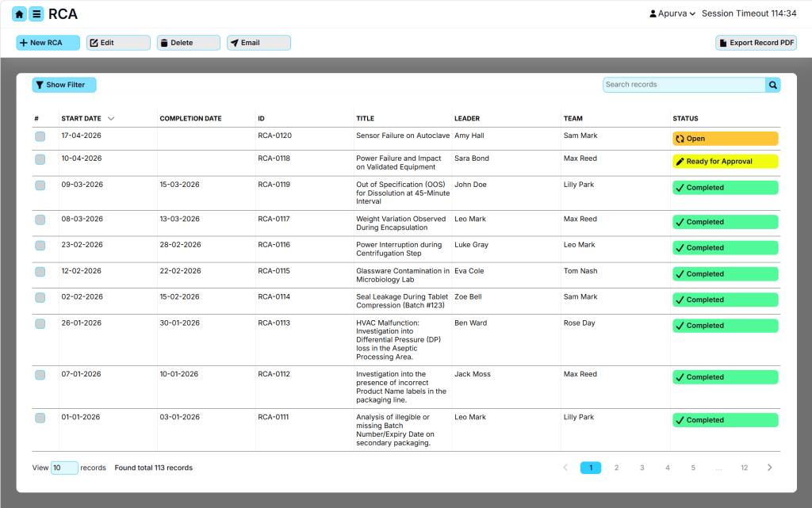This screenshot has width=812, height=508.
Task: Sort by Start Date arrow
Action: [x=111, y=118]
